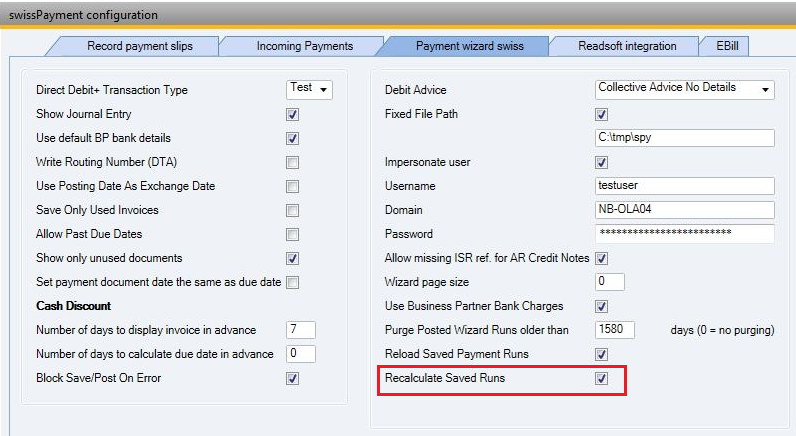The height and width of the screenshot is (436, 796).
Task: Click Purge Posted Wizard Runs days field
Action: 615,330
